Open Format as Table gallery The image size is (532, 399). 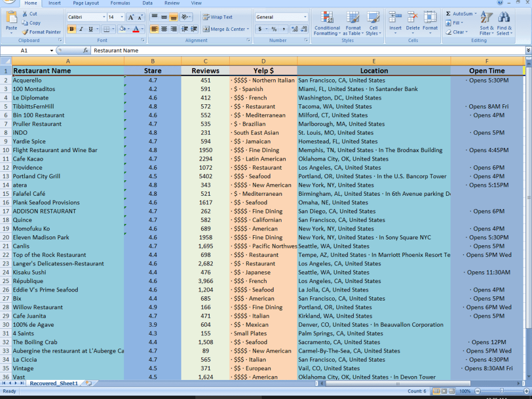point(353,23)
